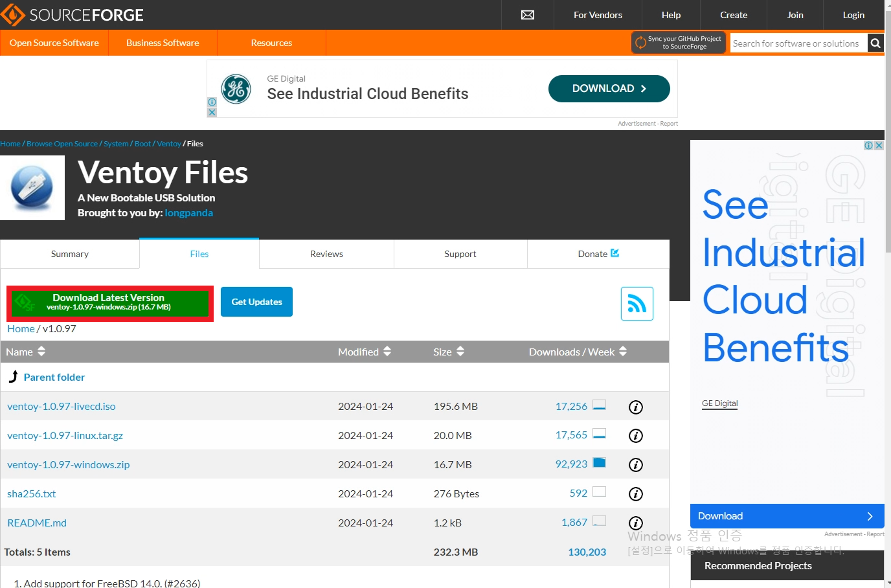Click the blue Download button in sidebar ad
Viewport: 891px width, 588px height.
pyautogui.click(x=787, y=516)
